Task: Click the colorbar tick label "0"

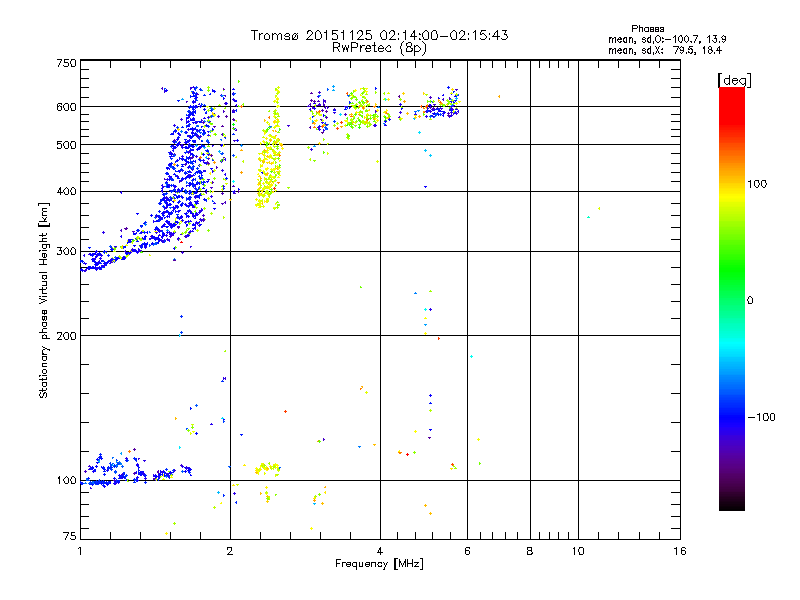Action: pos(750,301)
